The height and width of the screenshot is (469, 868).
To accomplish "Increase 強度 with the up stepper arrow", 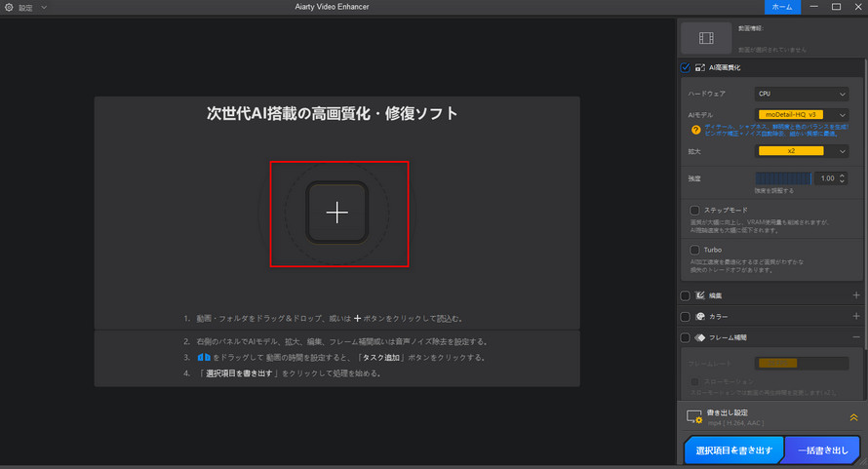I will (x=842, y=176).
